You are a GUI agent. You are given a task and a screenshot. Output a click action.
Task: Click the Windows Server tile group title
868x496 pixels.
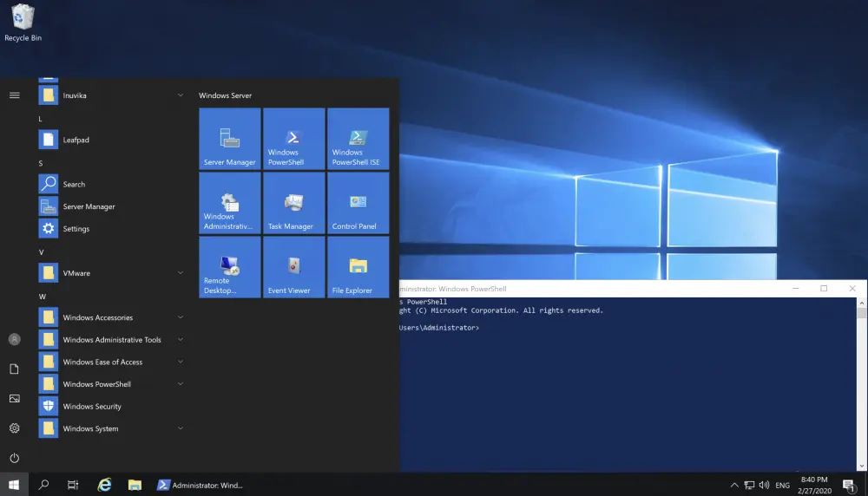(226, 95)
